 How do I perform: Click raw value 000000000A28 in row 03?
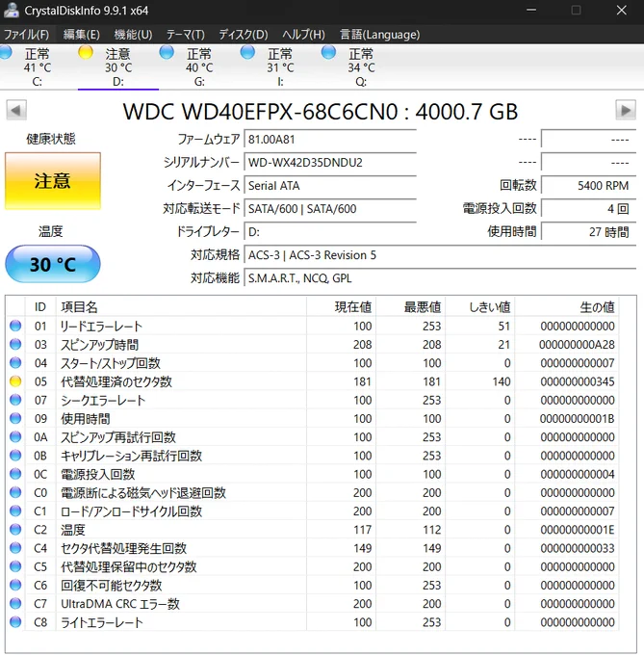point(577,345)
